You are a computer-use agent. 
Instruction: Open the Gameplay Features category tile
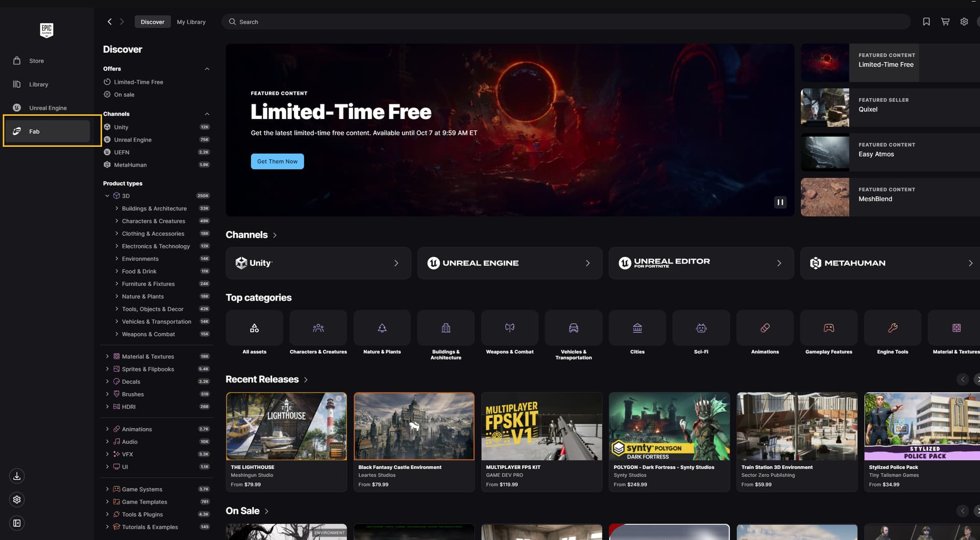click(828, 328)
